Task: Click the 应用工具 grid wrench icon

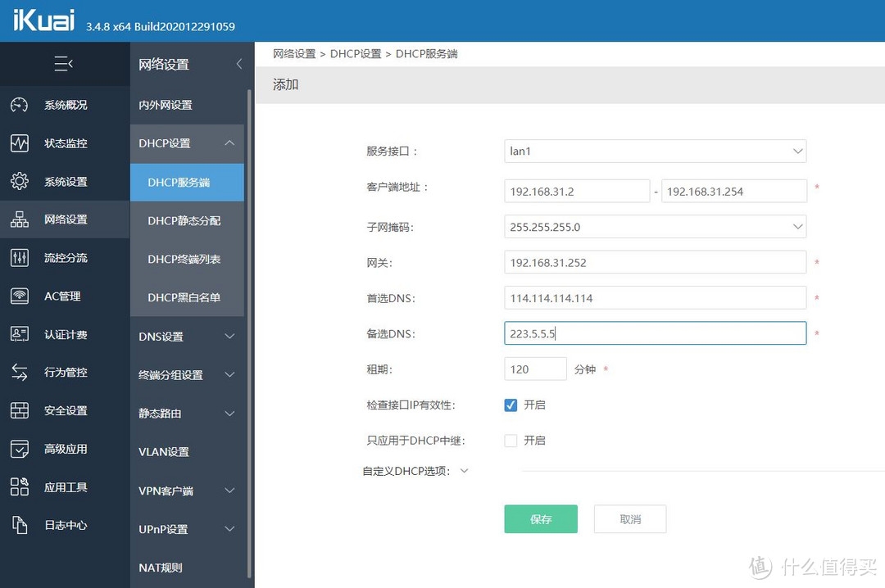Action: coord(19,487)
